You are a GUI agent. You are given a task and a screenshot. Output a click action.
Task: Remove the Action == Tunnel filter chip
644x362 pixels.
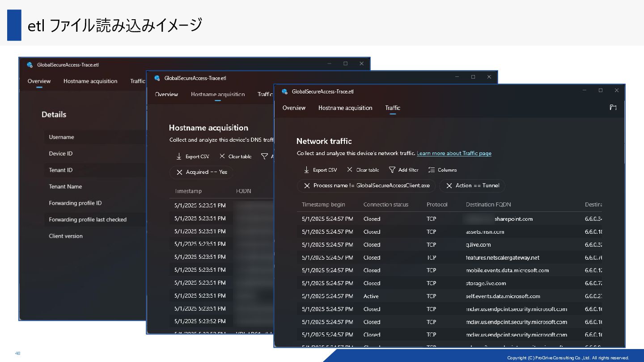point(449,185)
